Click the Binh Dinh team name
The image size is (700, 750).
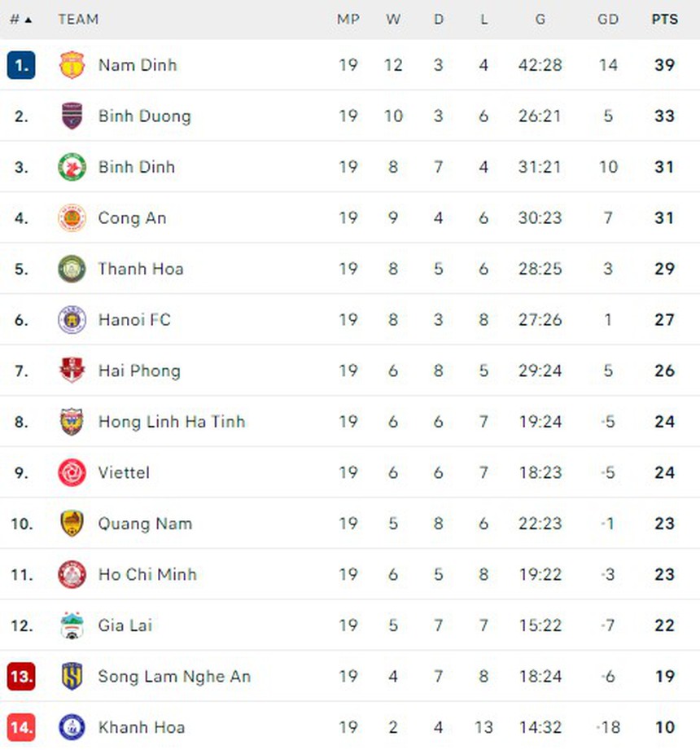(x=134, y=167)
